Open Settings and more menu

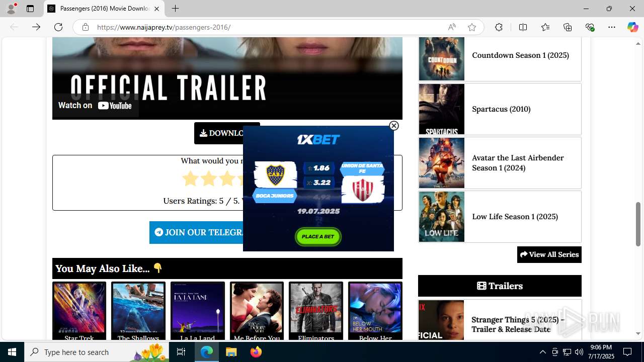coord(612,27)
